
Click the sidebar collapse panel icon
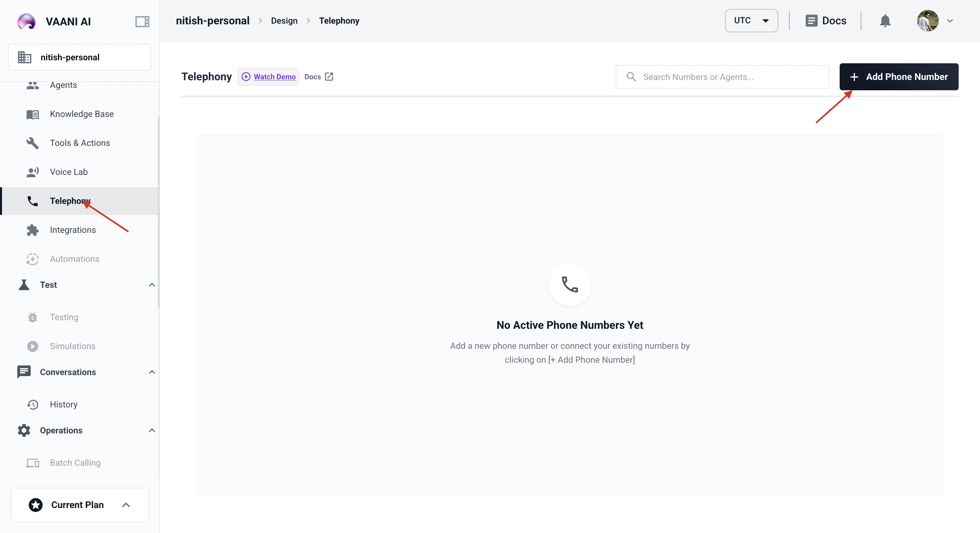[142, 21]
